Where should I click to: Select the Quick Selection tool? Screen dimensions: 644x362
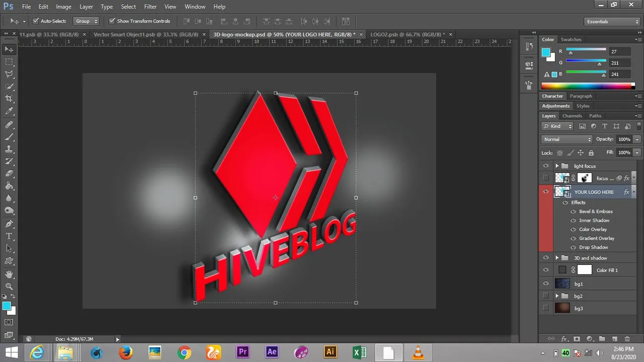[9, 86]
